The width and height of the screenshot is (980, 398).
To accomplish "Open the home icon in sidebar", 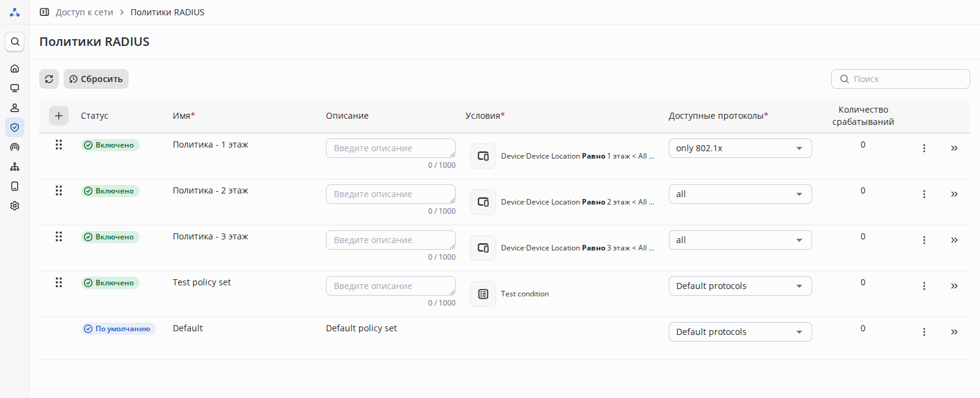I will 15,69.
